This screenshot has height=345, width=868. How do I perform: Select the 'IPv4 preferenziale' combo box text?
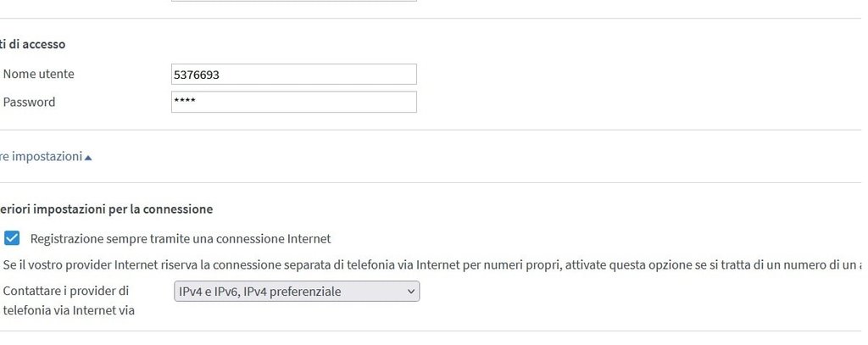[260, 292]
